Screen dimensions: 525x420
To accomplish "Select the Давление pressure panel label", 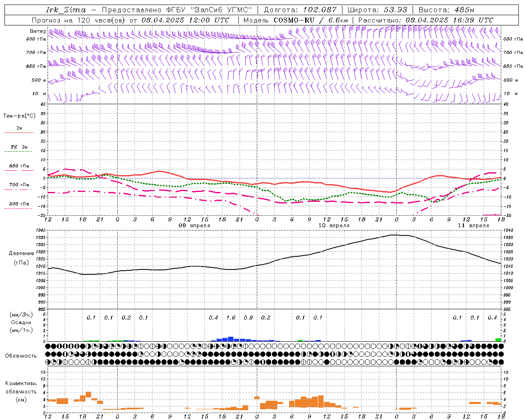I will [x=21, y=253].
